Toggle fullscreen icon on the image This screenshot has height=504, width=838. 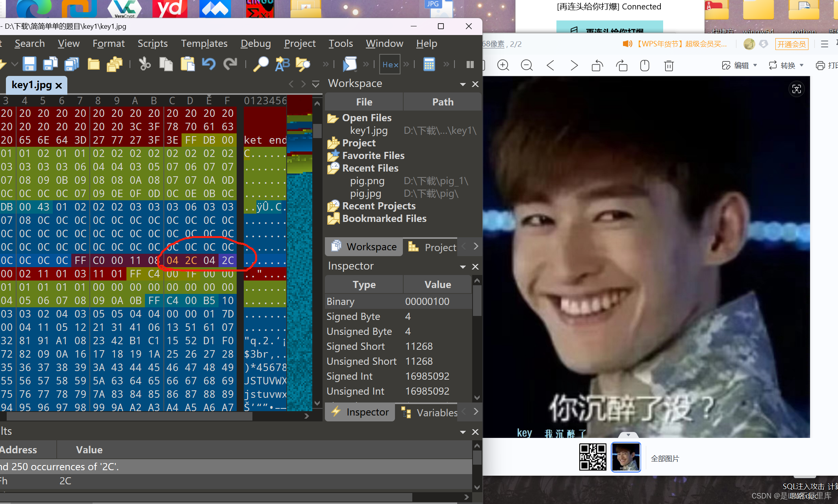click(x=796, y=89)
